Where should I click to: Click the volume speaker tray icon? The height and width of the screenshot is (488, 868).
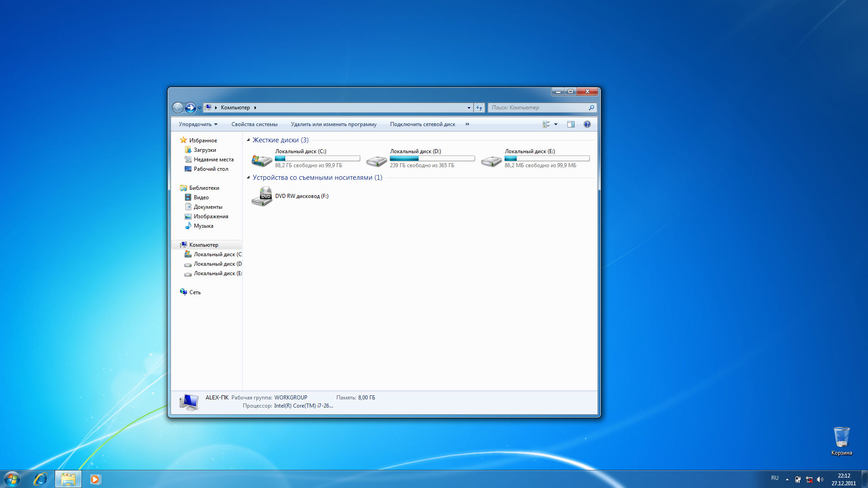click(820, 479)
